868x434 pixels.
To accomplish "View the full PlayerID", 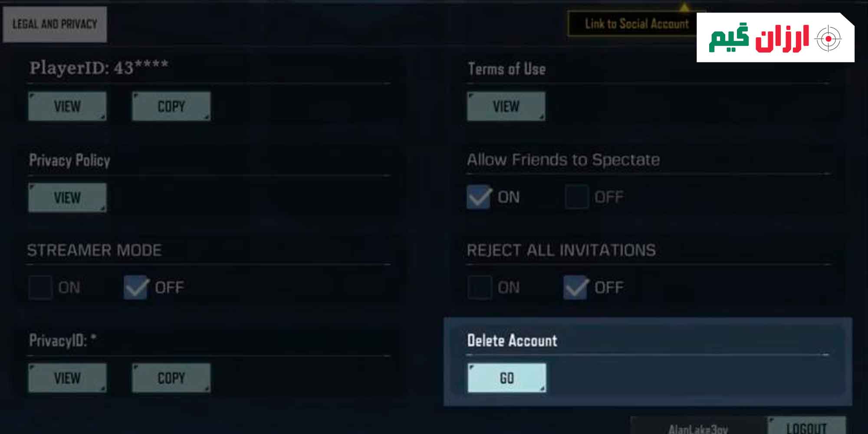I will coord(67,106).
